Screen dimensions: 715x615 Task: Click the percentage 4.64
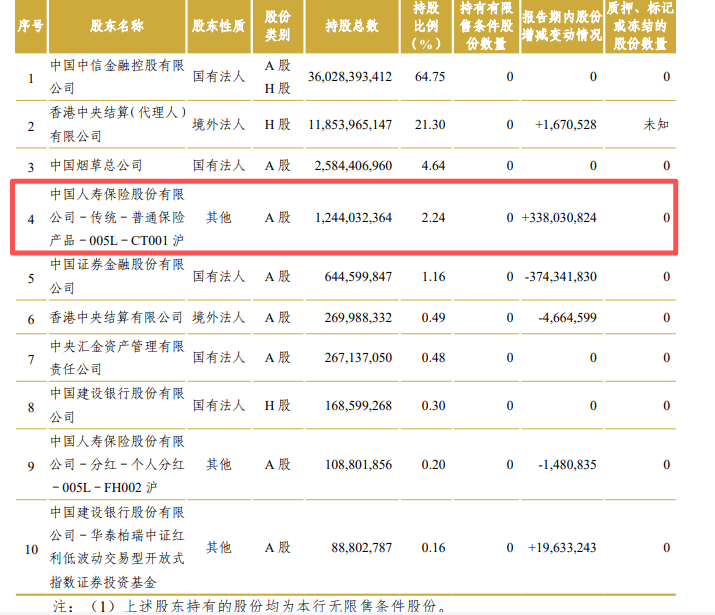click(433, 165)
